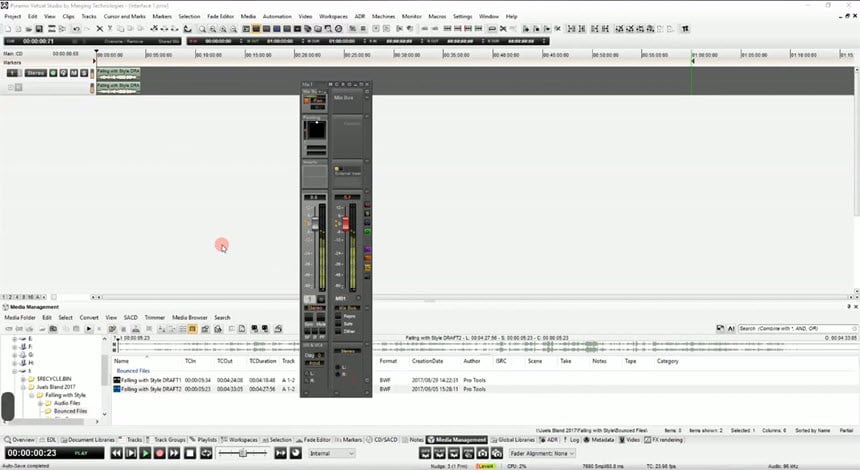Open Media Management's Convert menu
Screen dimensions: 860x471
tap(89, 317)
